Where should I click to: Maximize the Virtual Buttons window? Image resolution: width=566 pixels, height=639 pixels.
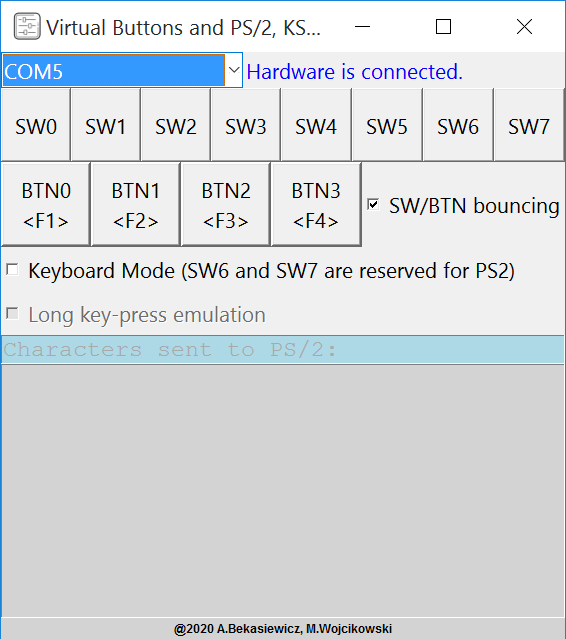tap(443, 27)
